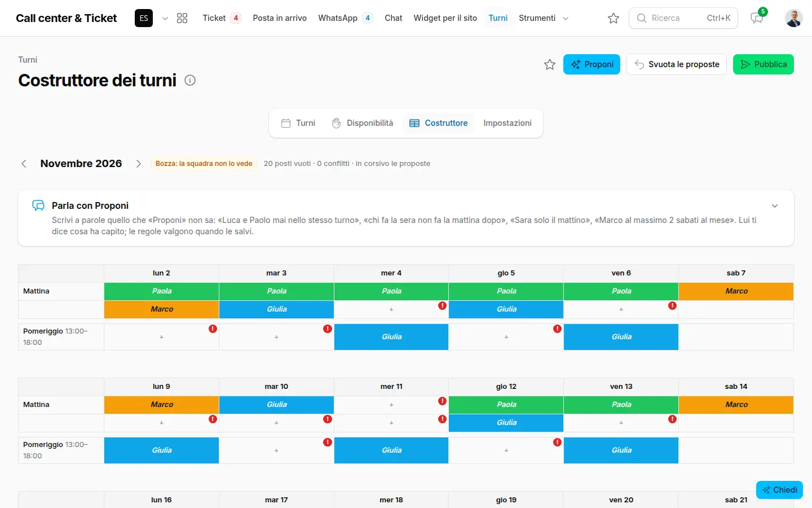Viewport: 812px width, 508px height.
Task: Go to next month arrow
Action: (139, 164)
